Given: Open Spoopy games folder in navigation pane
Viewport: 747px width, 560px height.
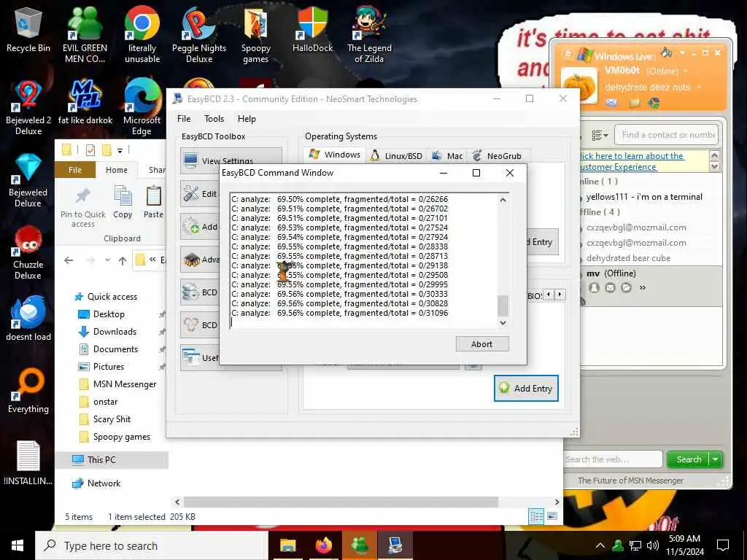Looking at the screenshot, I should coord(122,437).
